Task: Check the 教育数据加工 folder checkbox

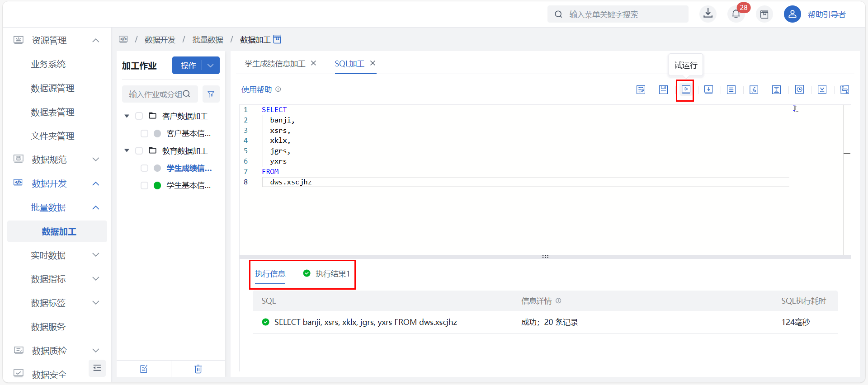Action: point(139,150)
